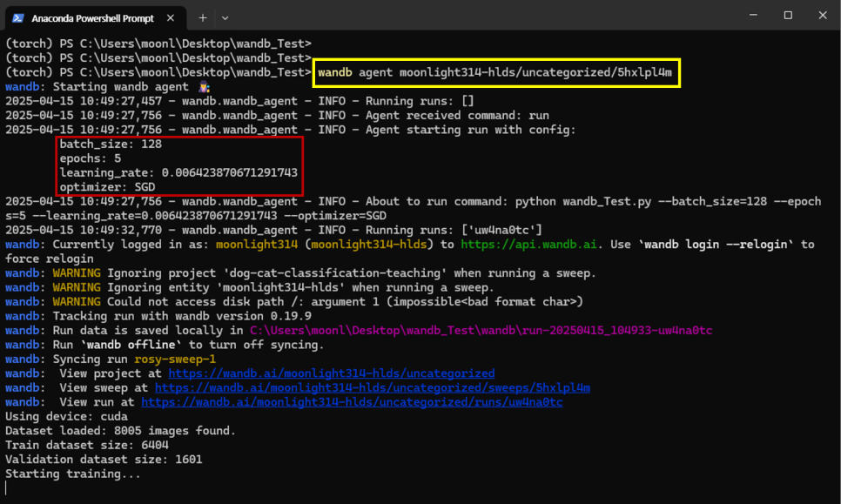Click 'Dataset loaded: 8005 images found.' line
The image size is (841, 504).
point(121,431)
